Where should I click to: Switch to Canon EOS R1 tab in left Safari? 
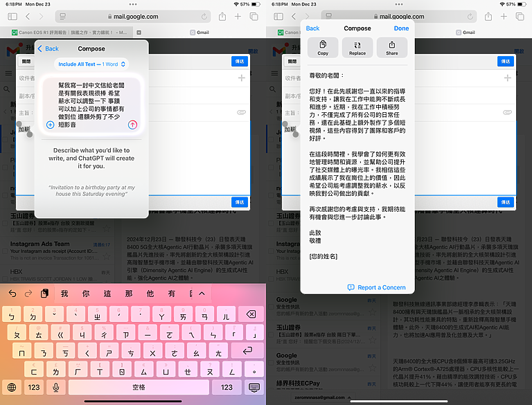click(x=69, y=33)
